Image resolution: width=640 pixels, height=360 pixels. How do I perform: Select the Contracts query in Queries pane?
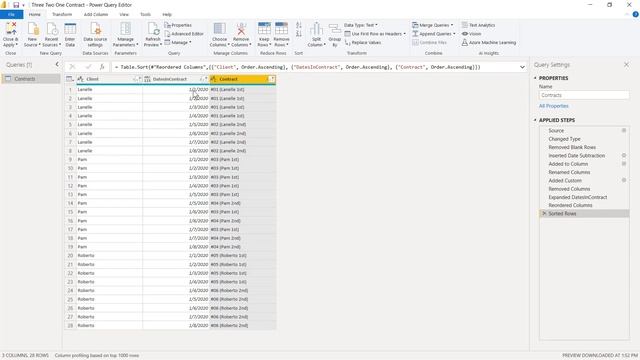pos(31,79)
